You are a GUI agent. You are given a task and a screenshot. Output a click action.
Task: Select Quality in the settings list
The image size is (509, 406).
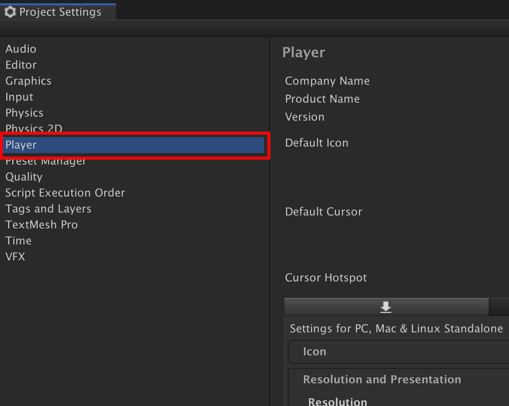[x=24, y=177]
